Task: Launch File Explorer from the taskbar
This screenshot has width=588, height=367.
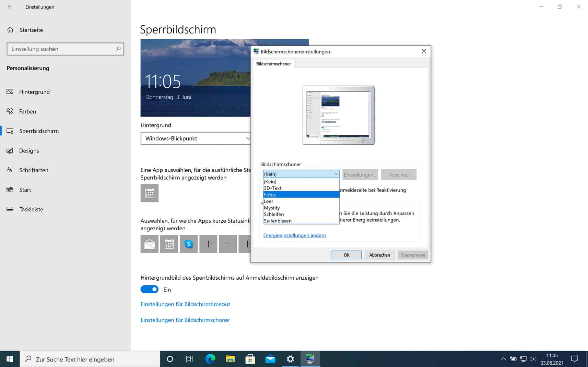Action: 230,359
